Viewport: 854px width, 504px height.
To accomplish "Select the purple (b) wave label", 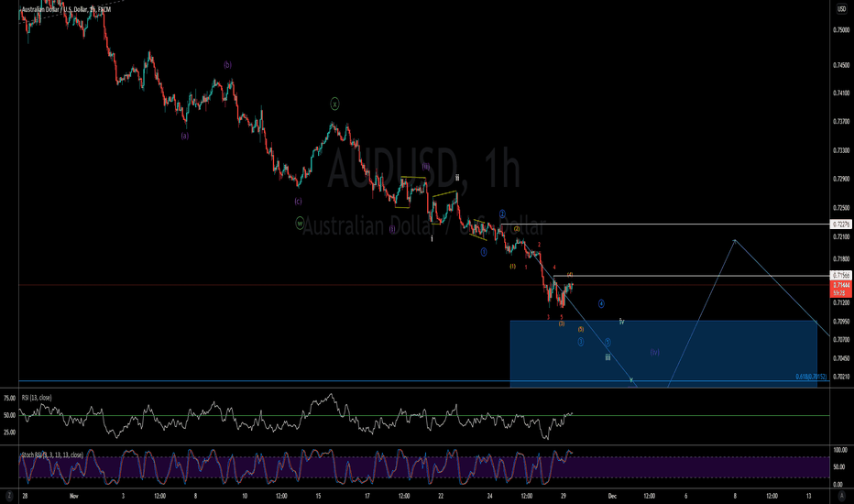I will point(227,65).
